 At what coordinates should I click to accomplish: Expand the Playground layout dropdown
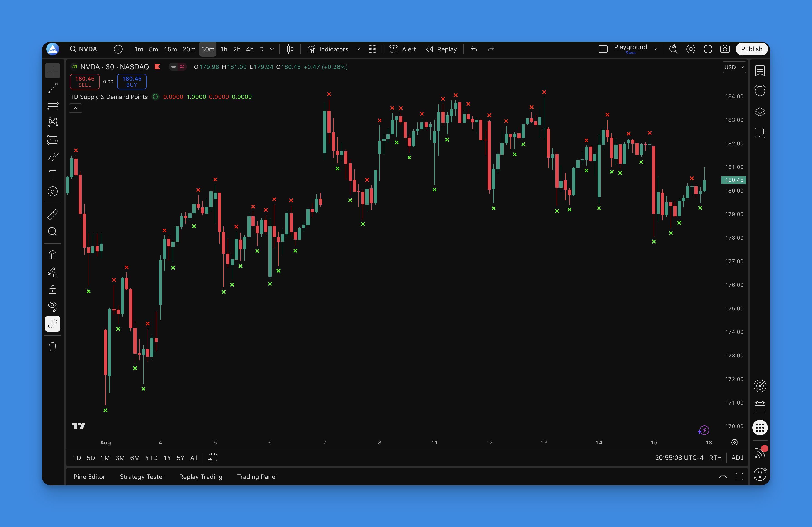[655, 49]
